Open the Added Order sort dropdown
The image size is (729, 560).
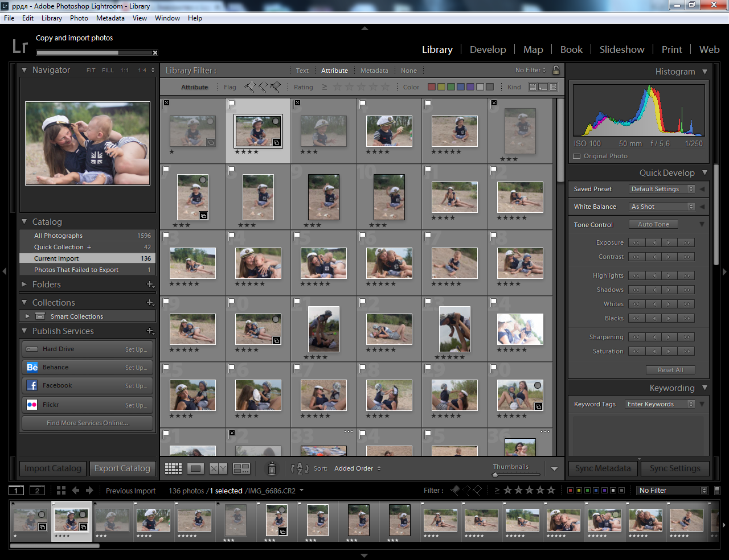coord(357,469)
